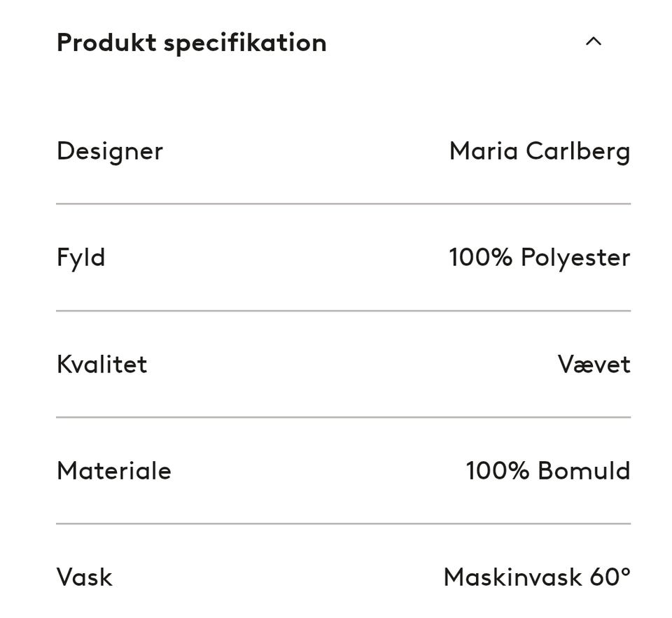The width and height of the screenshot is (672, 618).
Task: Click the Maria Carlberg designer name
Action: coord(539,152)
